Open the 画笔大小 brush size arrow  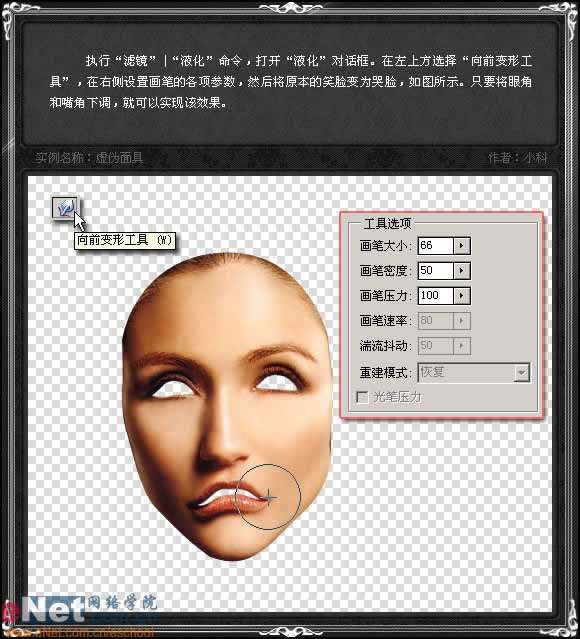tap(462, 246)
